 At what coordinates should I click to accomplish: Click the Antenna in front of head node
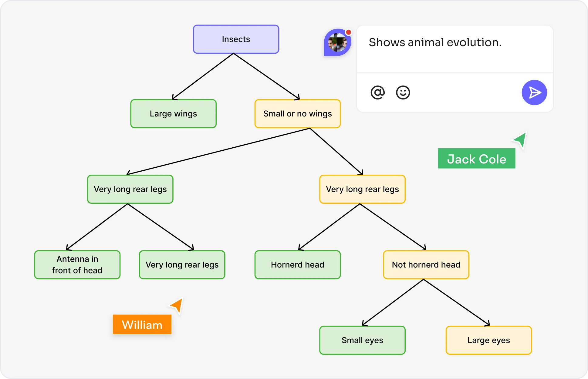click(77, 265)
